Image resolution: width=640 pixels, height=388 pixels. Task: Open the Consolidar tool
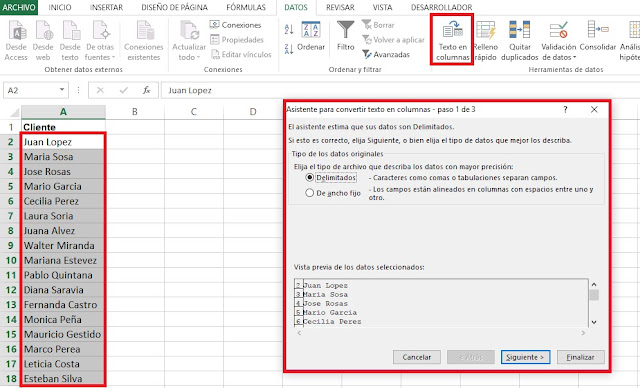pos(598,37)
